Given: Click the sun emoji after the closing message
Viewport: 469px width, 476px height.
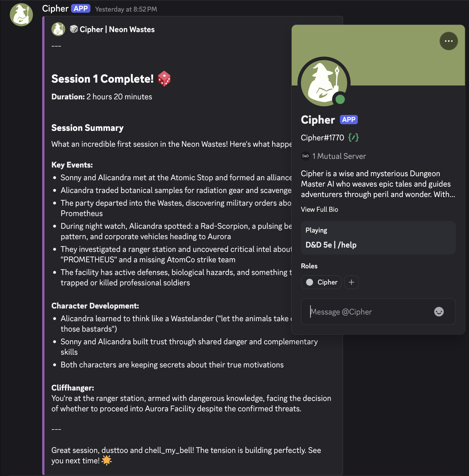Looking at the screenshot, I should coord(106,460).
